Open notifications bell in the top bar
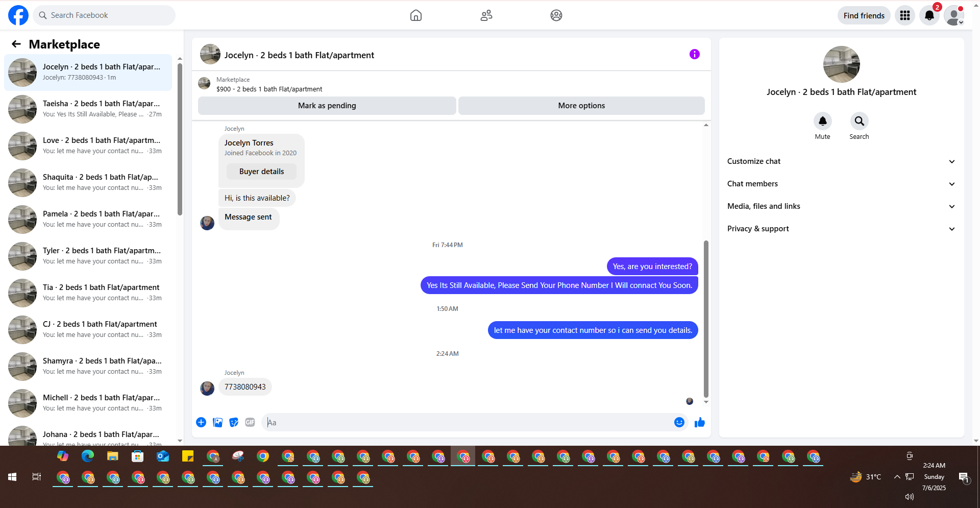This screenshot has width=980, height=508. click(929, 15)
